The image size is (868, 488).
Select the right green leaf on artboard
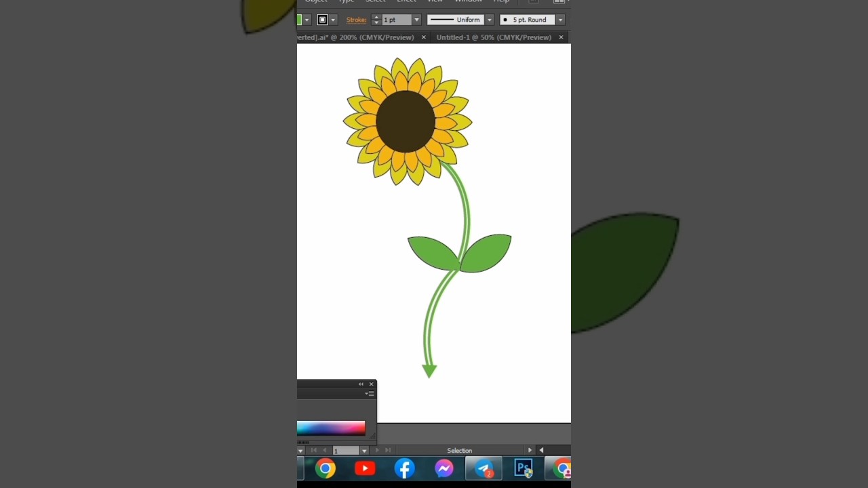click(x=486, y=253)
